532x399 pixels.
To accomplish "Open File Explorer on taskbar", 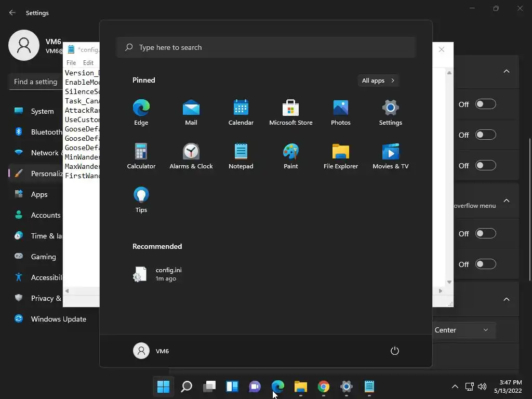I will pyautogui.click(x=301, y=386).
